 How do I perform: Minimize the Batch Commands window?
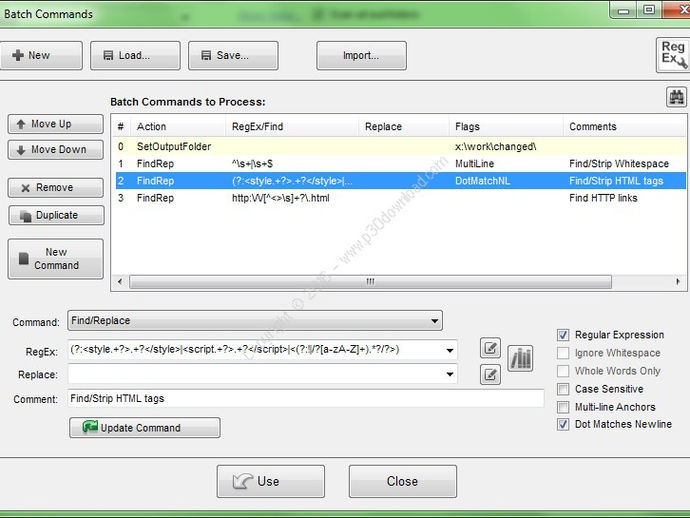(624, 10)
